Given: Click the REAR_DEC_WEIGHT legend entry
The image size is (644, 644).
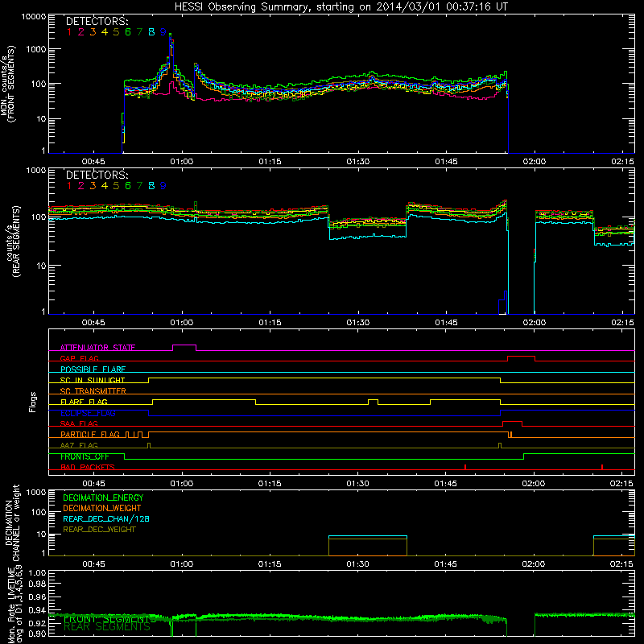Looking at the screenshot, I should pos(99,530).
